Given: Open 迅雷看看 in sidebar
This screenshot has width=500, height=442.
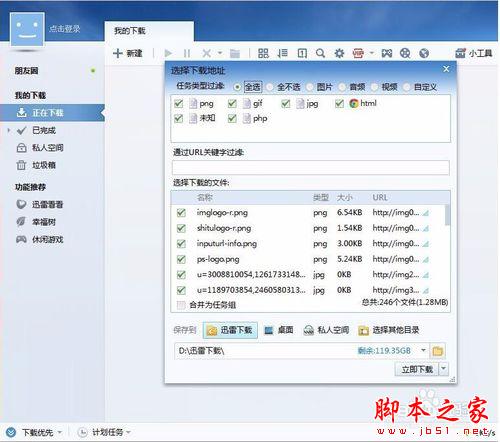Looking at the screenshot, I should 48,204.
